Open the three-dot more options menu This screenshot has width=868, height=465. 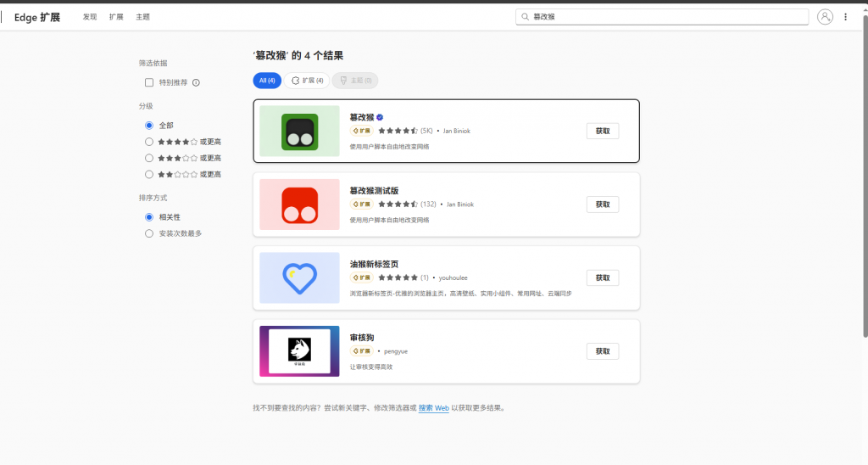point(845,17)
